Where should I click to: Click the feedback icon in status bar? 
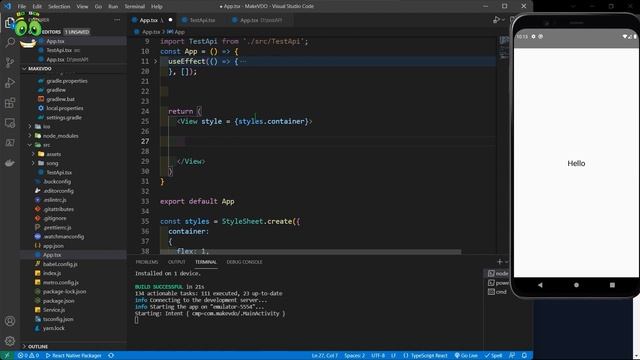pyautogui.click(x=512, y=356)
